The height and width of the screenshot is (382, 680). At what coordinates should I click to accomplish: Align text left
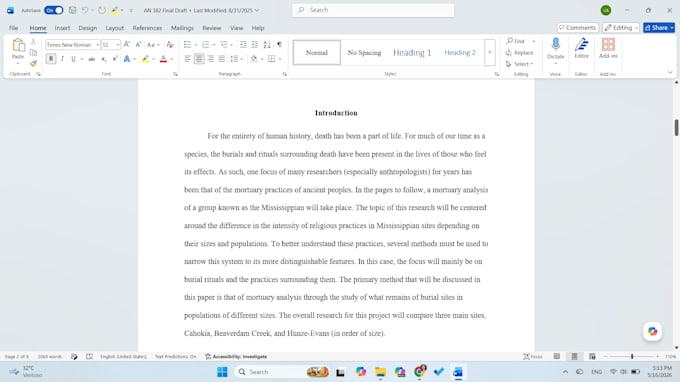pyautogui.click(x=187, y=59)
